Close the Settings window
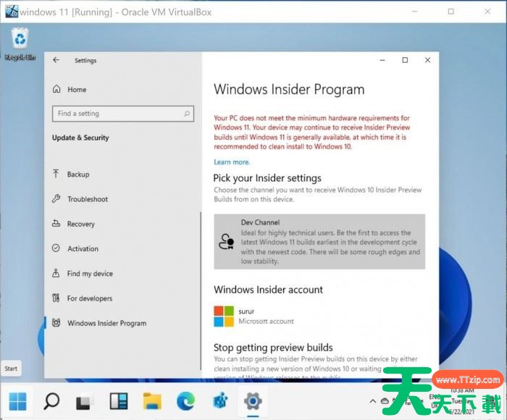The width and height of the screenshot is (507, 420). click(x=427, y=60)
